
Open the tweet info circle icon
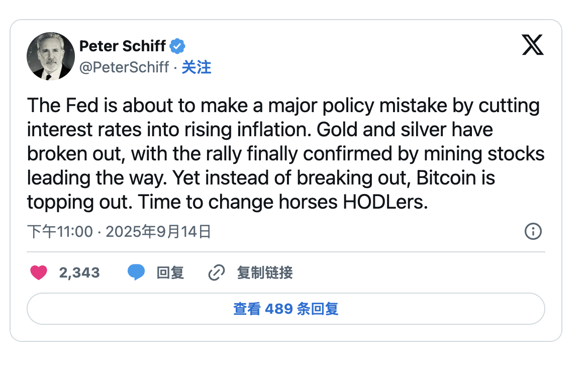(533, 231)
